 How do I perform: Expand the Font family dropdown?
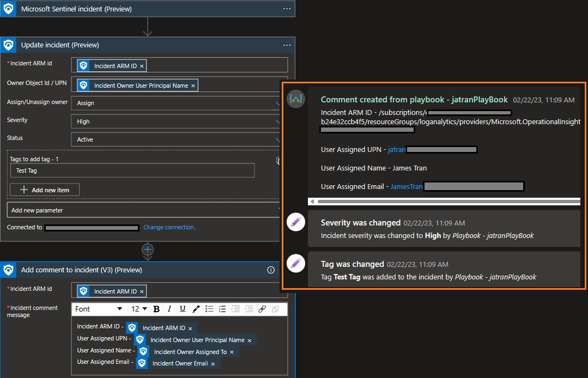98,309
